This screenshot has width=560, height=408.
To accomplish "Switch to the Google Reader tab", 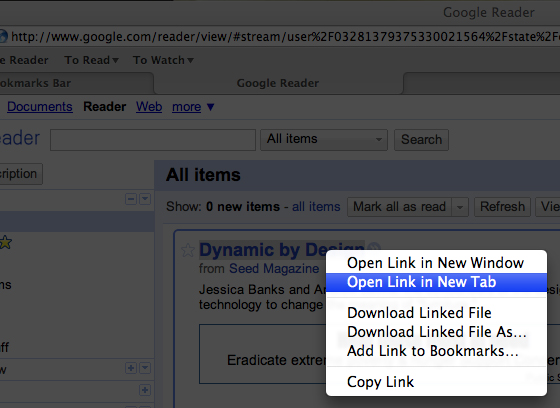I will [278, 83].
